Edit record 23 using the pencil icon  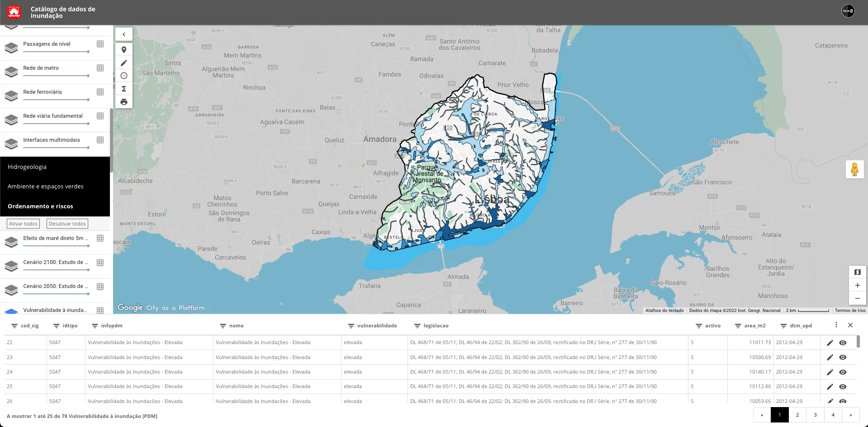[830, 357]
